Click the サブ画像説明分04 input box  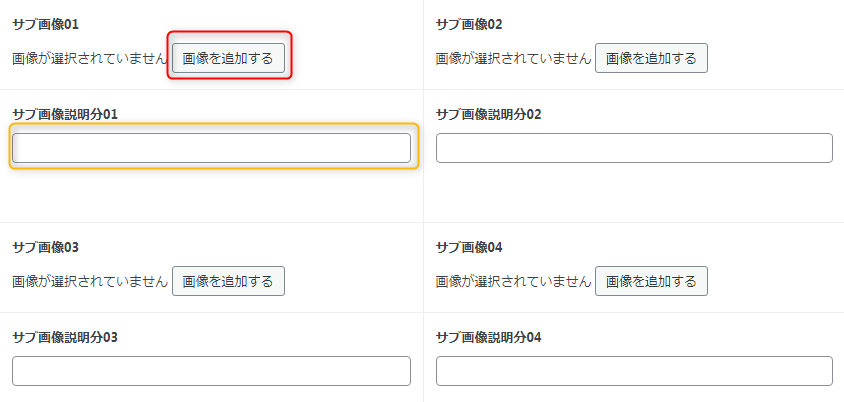click(x=634, y=371)
